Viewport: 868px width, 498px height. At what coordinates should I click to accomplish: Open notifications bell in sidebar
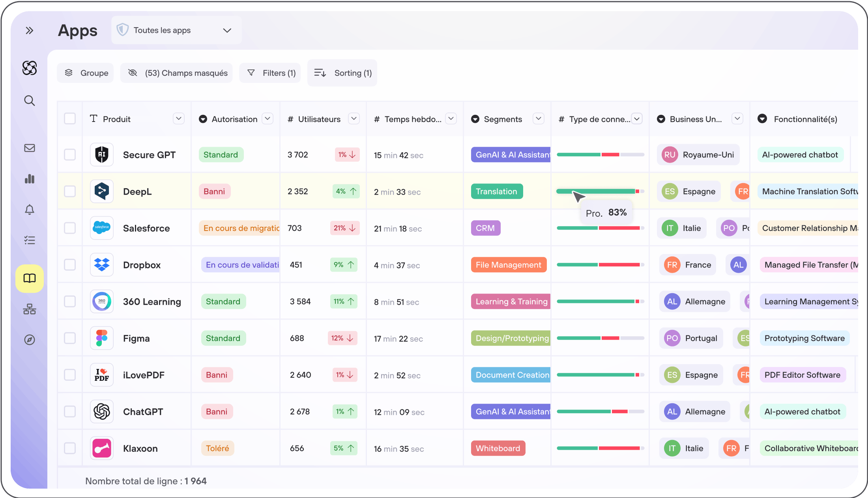pos(30,210)
